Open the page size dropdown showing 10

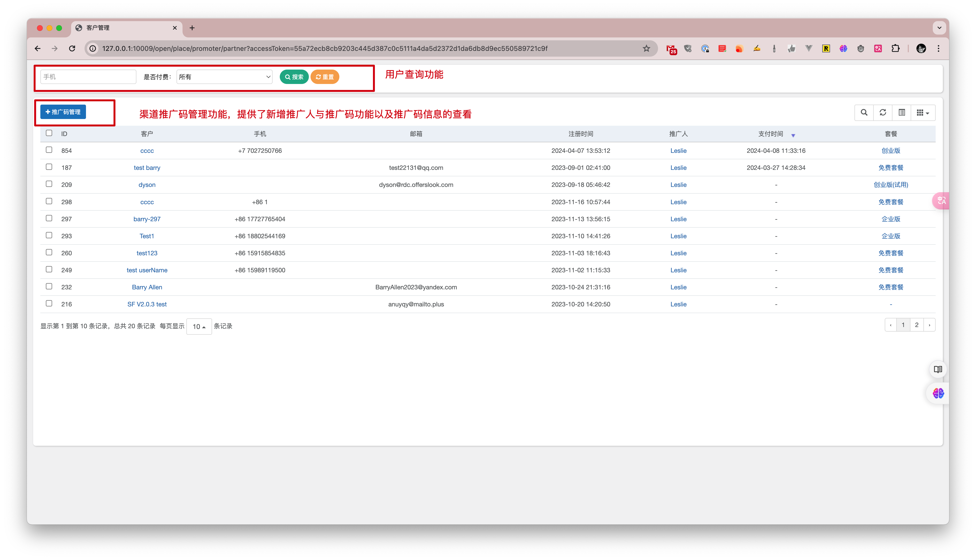199,327
